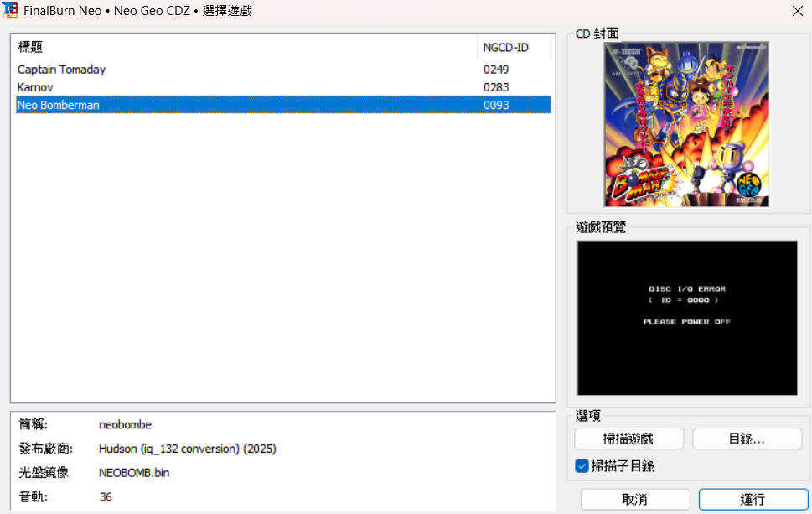Sort list by the NGCD-ID column header
This screenshot has width=812, height=514.
[514, 47]
